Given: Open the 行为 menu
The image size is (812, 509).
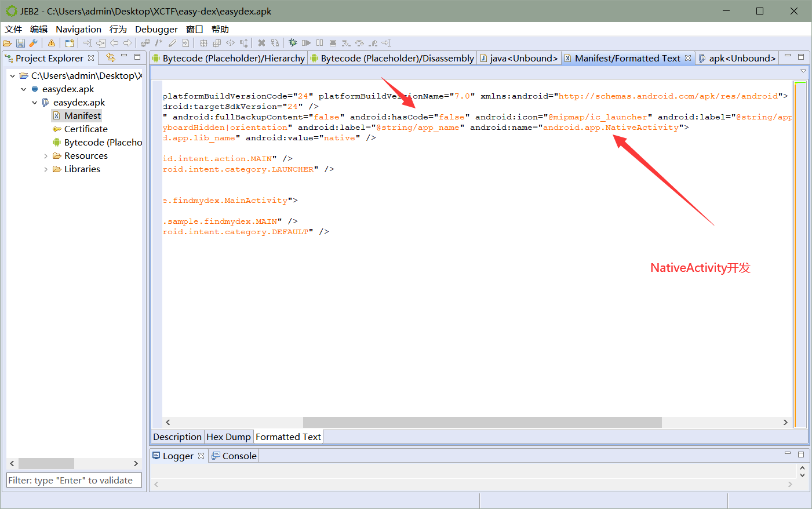Looking at the screenshot, I should [118, 29].
